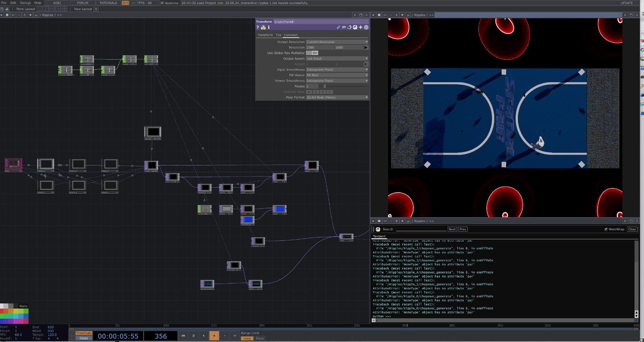The image size is (644, 342).
Task: Open operator info 'i' icon
Action: (268, 28)
